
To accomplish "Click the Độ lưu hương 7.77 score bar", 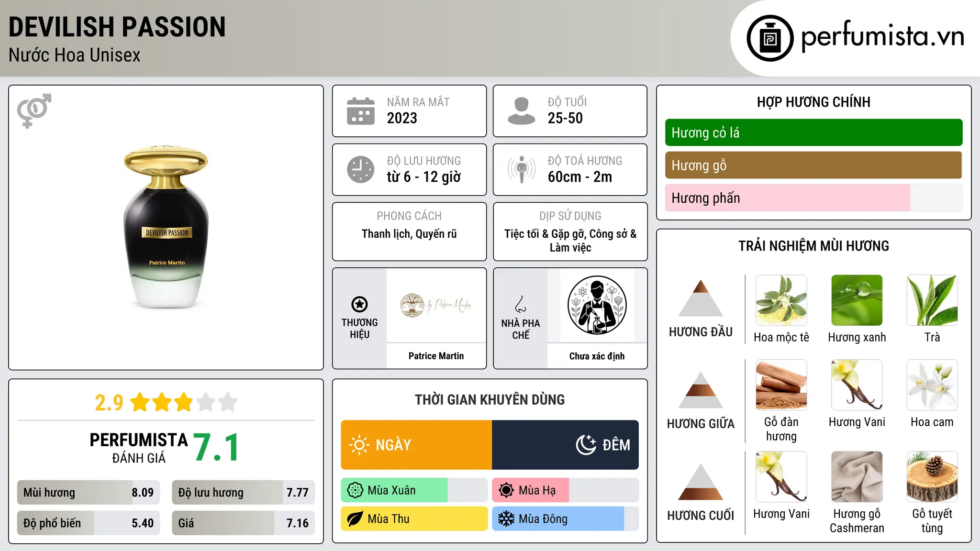I will coord(243,492).
